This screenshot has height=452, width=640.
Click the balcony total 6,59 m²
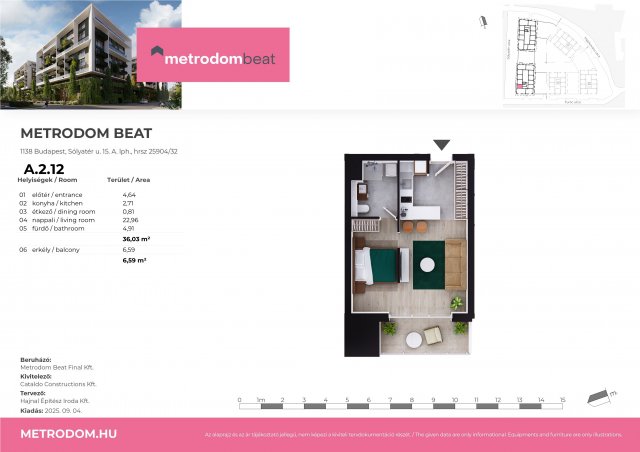(134, 260)
